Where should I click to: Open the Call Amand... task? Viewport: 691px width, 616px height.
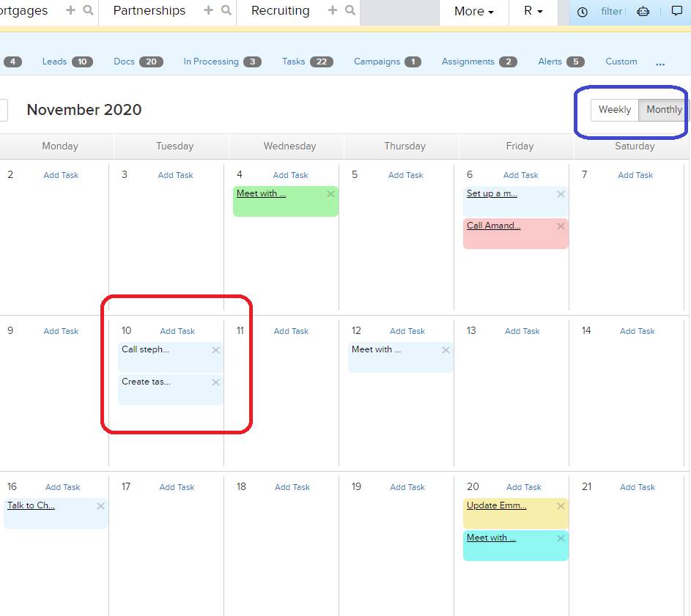494,226
